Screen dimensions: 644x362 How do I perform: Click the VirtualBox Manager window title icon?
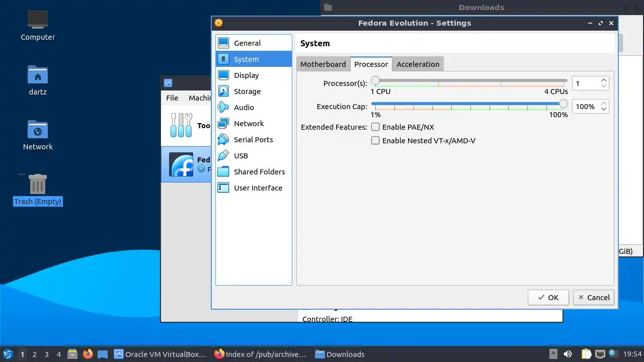point(169,83)
